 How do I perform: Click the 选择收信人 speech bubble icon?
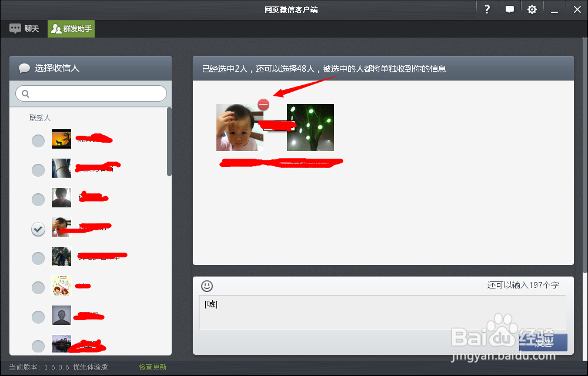click(x=24, y=68)
